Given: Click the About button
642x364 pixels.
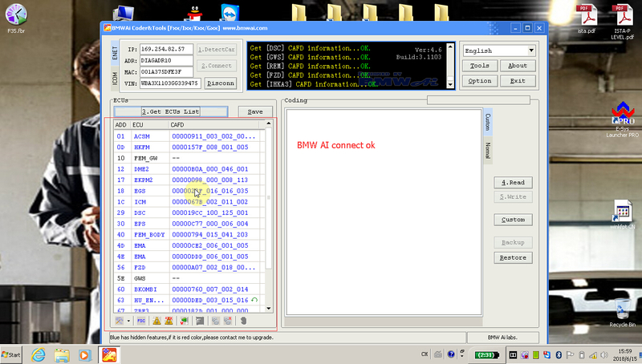Looking at the screenshot, I should tap(518, 66).
